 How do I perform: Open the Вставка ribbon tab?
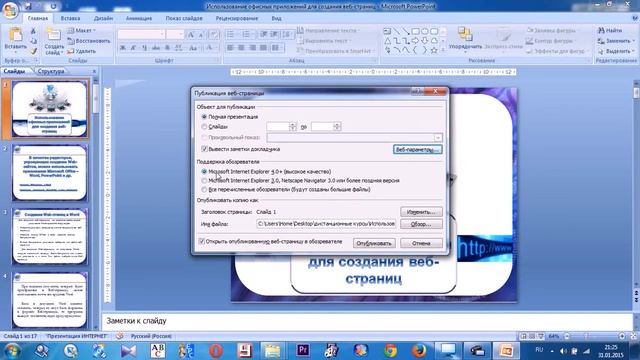click(x=70, y=18)
